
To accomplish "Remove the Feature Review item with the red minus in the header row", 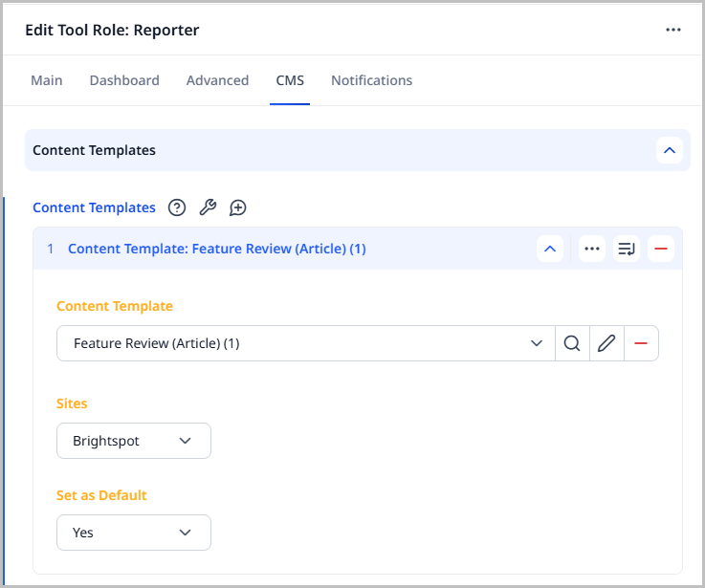I will tap(660, 249).
